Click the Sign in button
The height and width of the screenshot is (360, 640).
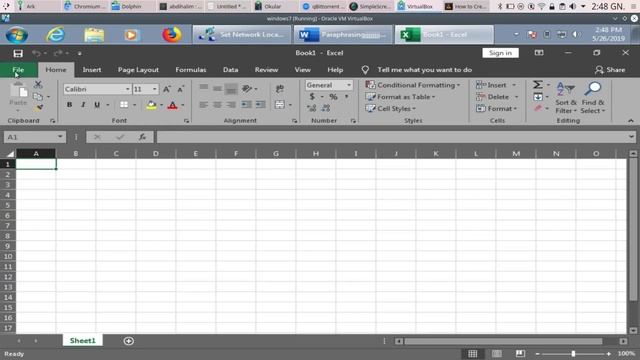pyautogui.click(x=500, y=53)
